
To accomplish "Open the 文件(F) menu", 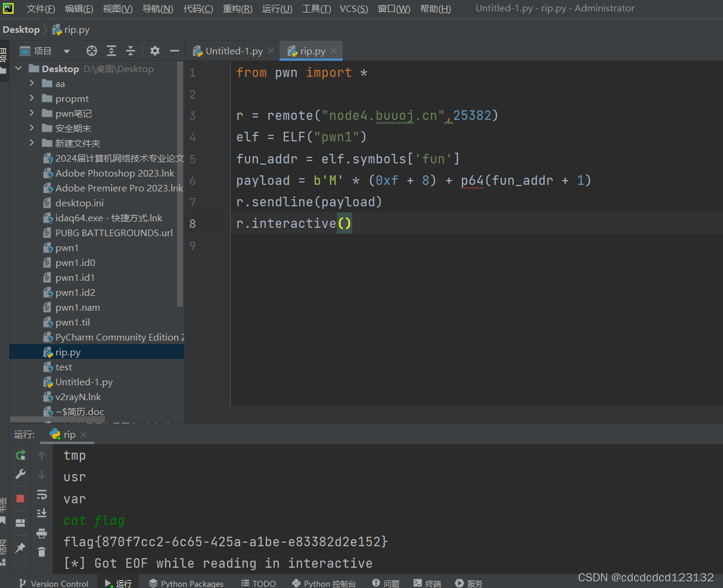I will click(x=41, y=9).
